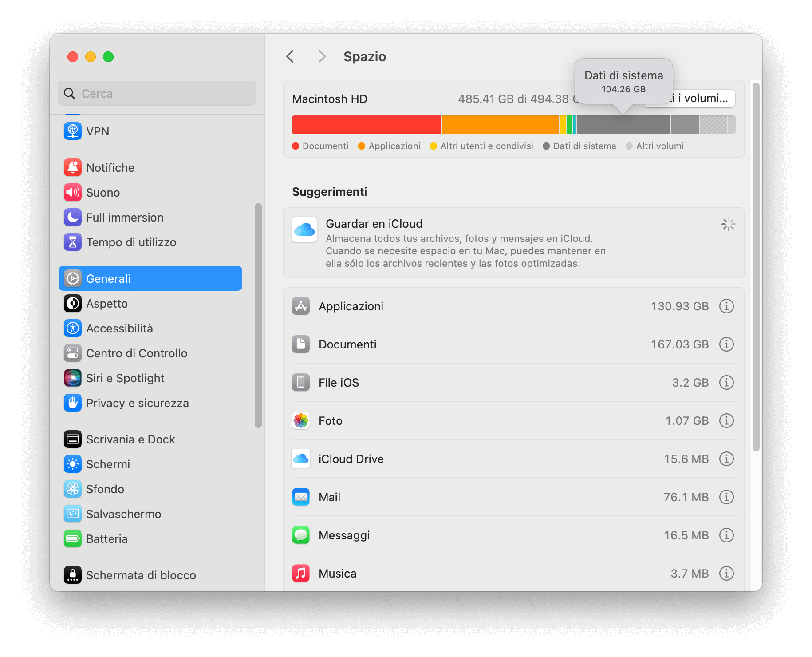Click Altri utenti e condivisi legend
This screenshot has height=657, width=812.
[x=487, y=146]
